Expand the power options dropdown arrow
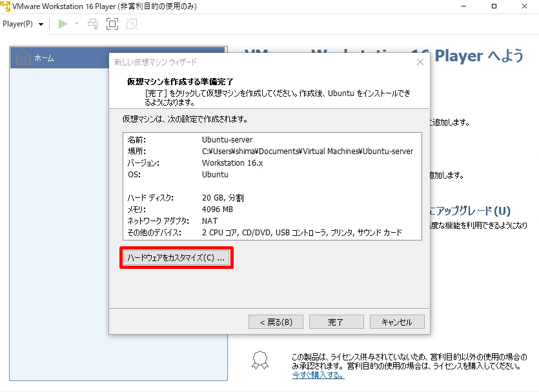The height and width of the screenshot is (392, 539). click(77, 24)
